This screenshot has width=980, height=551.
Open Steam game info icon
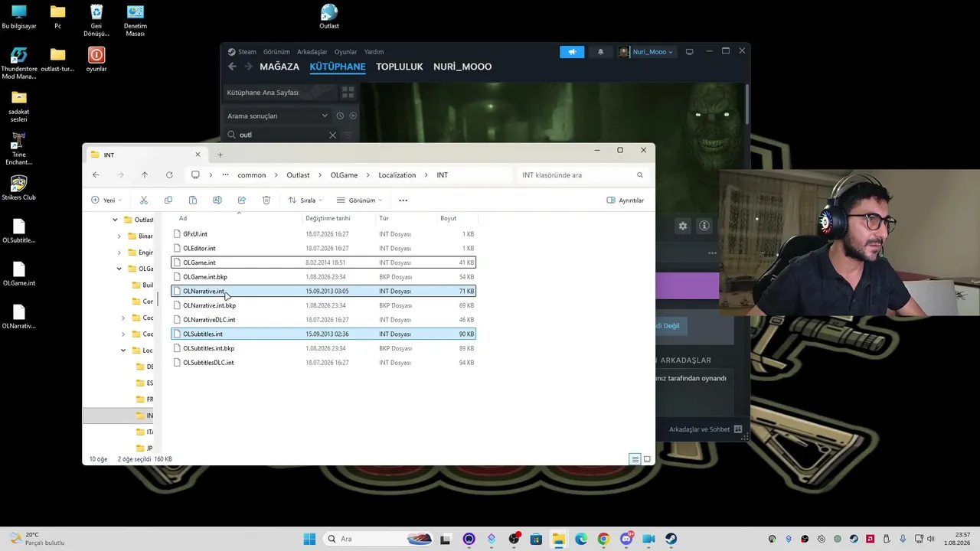pyautogui.click(x=704, y=226)
